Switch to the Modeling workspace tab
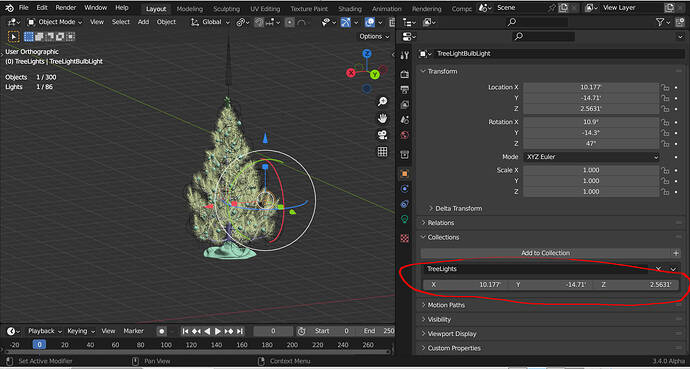The image size is (690, 369). (x=189, y=9)
